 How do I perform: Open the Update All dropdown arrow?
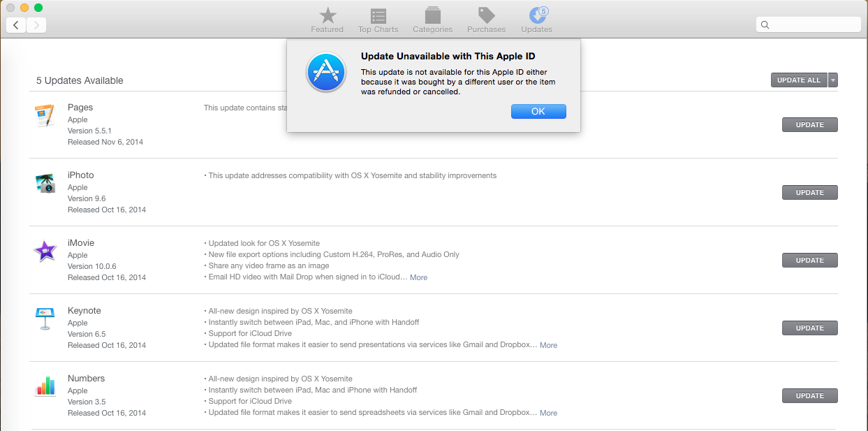[x=832, y=80]
